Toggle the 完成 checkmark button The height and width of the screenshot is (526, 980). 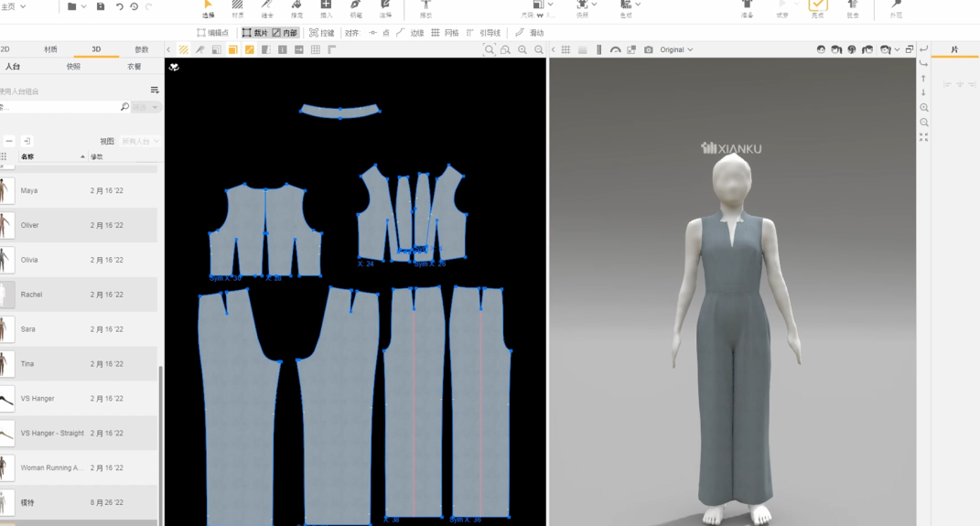pyautogui.click(x=817, y=7)
